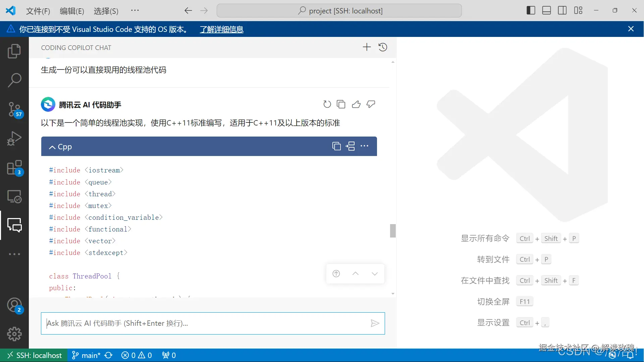The width and height of the screenshot is (644, 362).
Task: Open Source Control view with 57 changes
Action: pos(14,109)
